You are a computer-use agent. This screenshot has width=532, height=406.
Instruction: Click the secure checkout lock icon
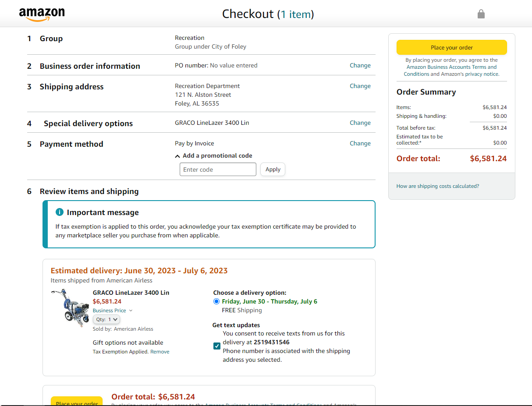point(481,14)
